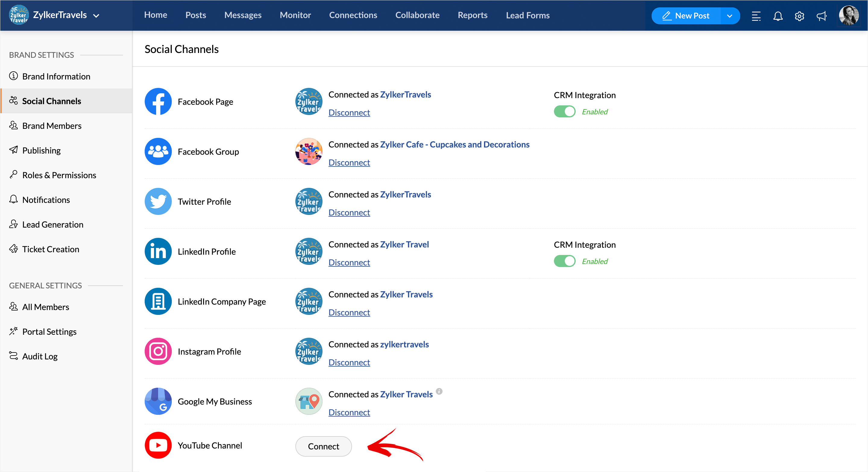This screenshot has height=472, width=868.
Task: Open Zylker Cafe - Cupcakes and Decorations link
Action: click(x=454, y=144)
